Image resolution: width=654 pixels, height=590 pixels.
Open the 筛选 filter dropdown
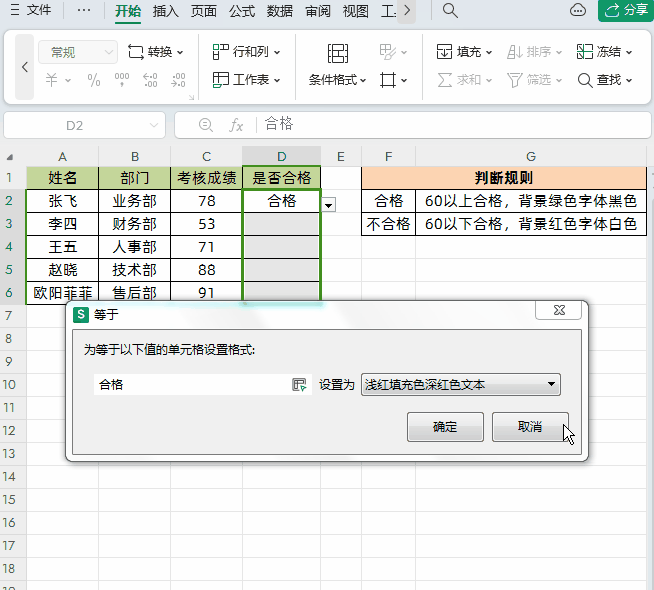point(534,80)
